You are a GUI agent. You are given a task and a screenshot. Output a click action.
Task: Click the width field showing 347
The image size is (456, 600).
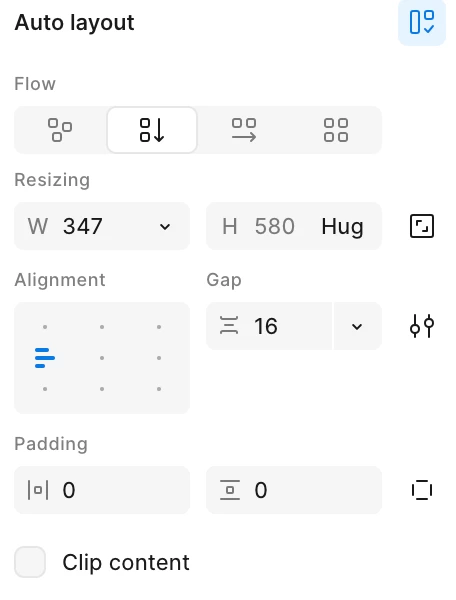click(102, 226)
